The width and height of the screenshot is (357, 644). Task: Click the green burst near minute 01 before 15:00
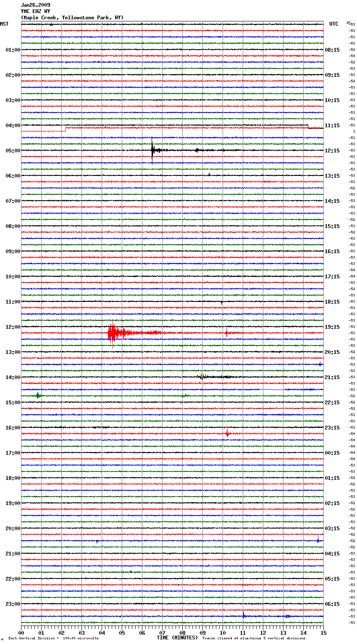pyautogui.click(x=38, y=395)
